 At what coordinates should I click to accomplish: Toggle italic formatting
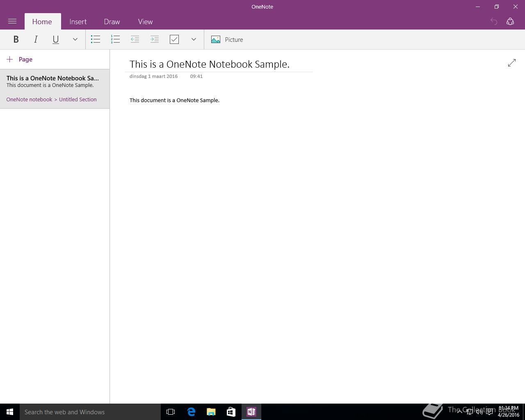pyautogui.click(x=36, y=39)
